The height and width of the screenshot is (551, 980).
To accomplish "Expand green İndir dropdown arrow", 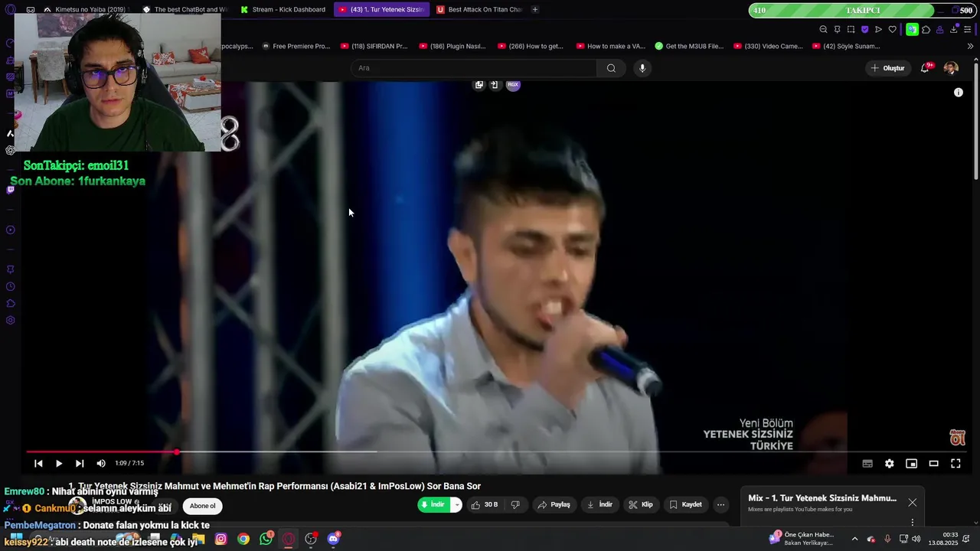I will pos(457,504).
